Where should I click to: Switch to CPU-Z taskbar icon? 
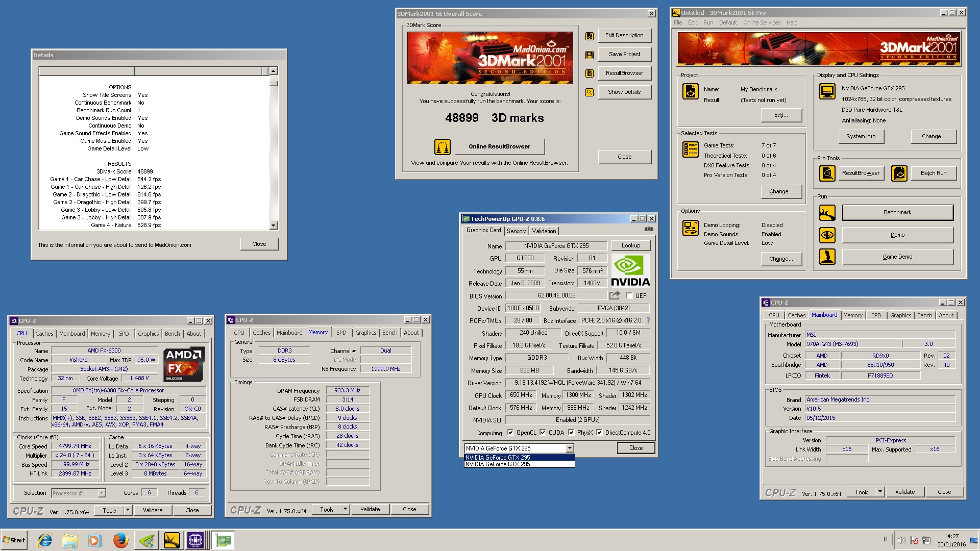pyautogui.click(x=195, y=540)
